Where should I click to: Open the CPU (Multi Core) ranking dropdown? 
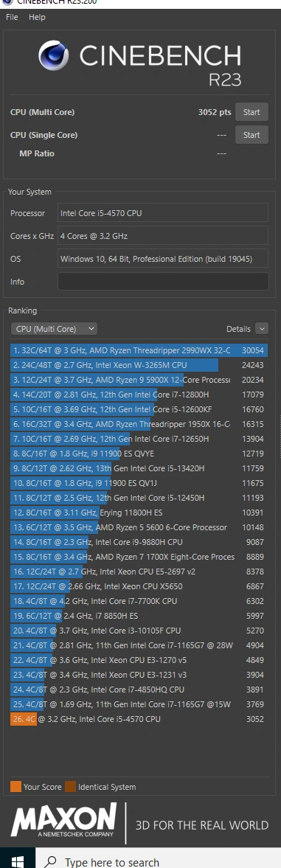54,329
